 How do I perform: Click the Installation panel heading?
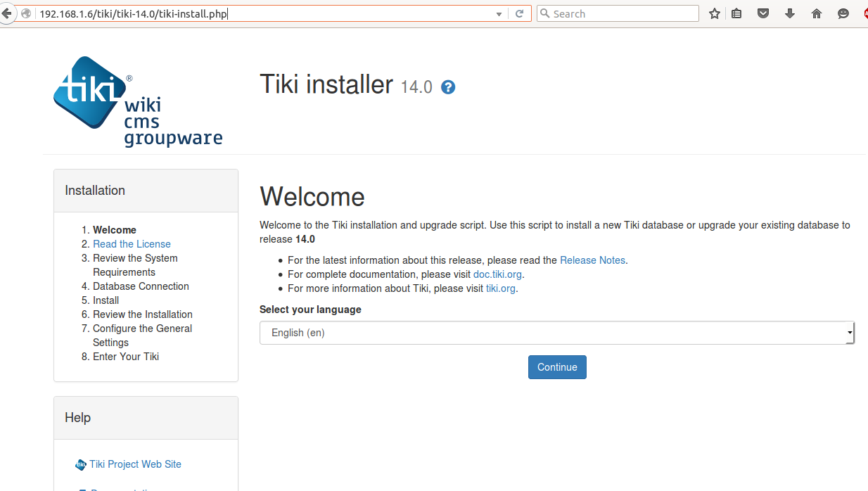coord(95,191)
